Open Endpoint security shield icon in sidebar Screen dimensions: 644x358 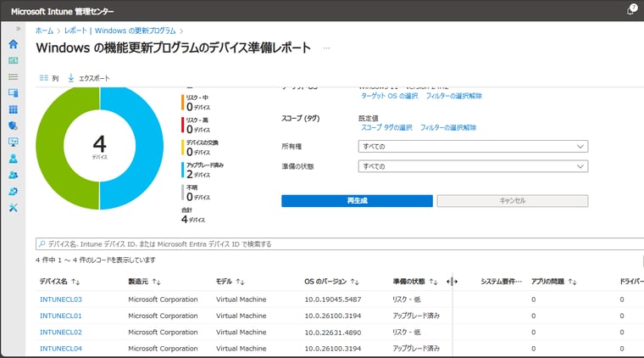[14, 126]
